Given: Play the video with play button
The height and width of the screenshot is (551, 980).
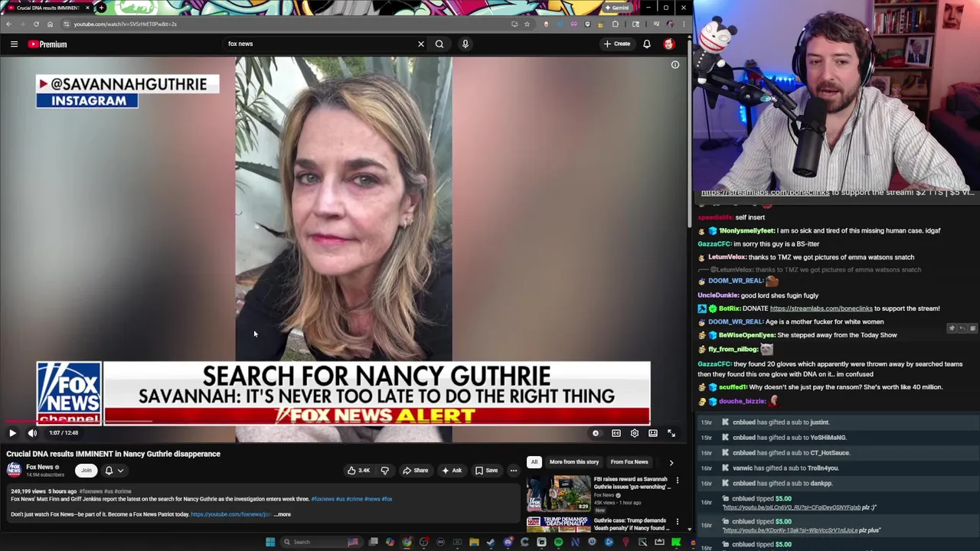Looking at the screenshot, I should (x=12, y=433).
